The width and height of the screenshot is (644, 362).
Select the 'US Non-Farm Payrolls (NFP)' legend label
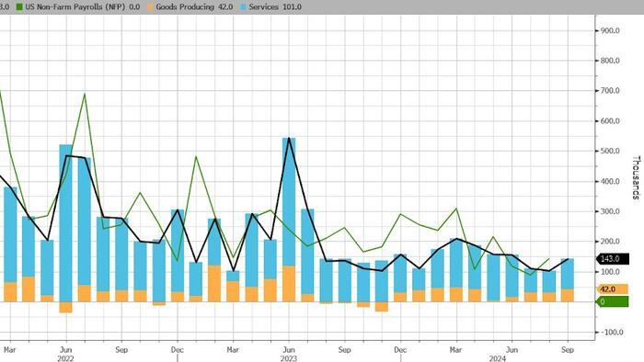click(x=75, y=7)
